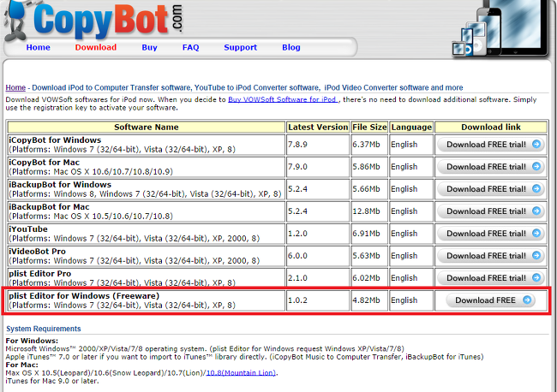Viewport: 557px width, 392px height.
Task: Open the 10.8(Mountain Lion) link
Action: pos(241,373)
